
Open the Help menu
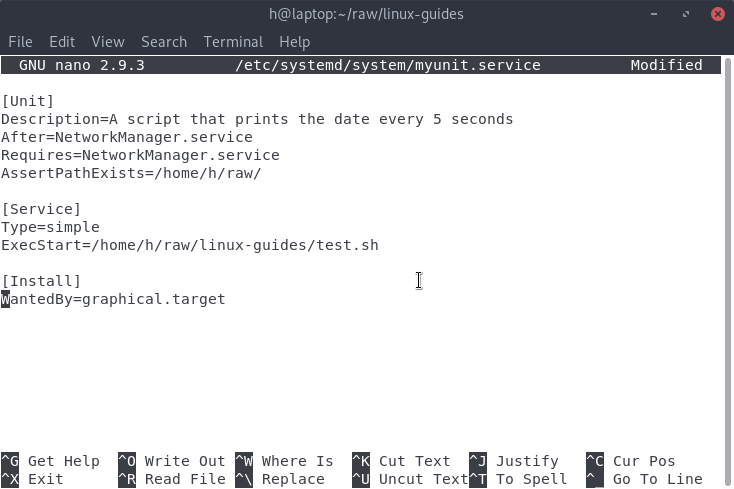pos(294,42)
